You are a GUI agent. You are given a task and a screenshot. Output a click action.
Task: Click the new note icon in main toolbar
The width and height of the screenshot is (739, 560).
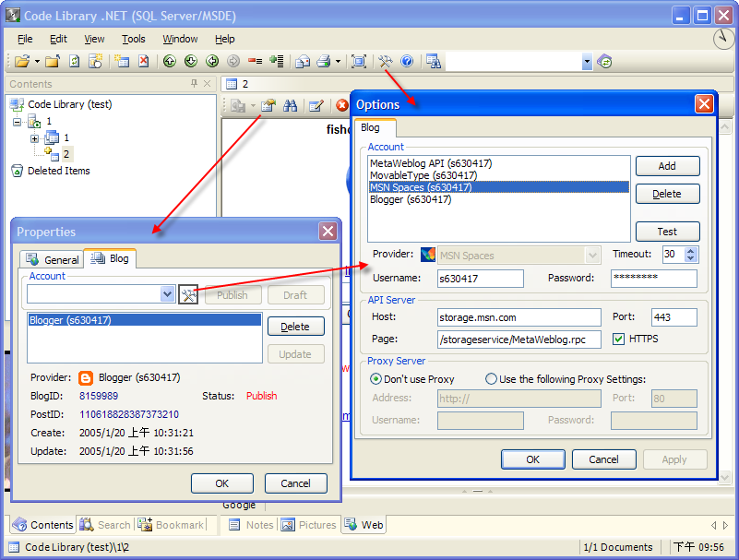point(122,61)
